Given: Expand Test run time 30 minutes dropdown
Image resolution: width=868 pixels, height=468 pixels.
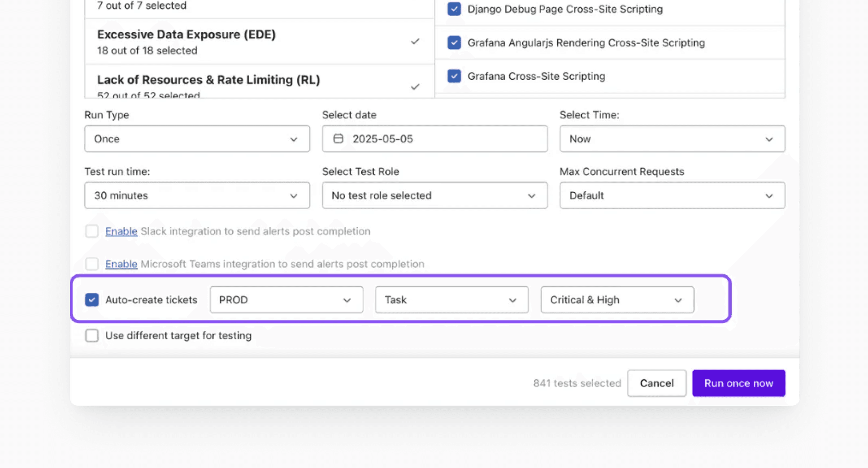Looking at the screenshot, I should point(197,195).
